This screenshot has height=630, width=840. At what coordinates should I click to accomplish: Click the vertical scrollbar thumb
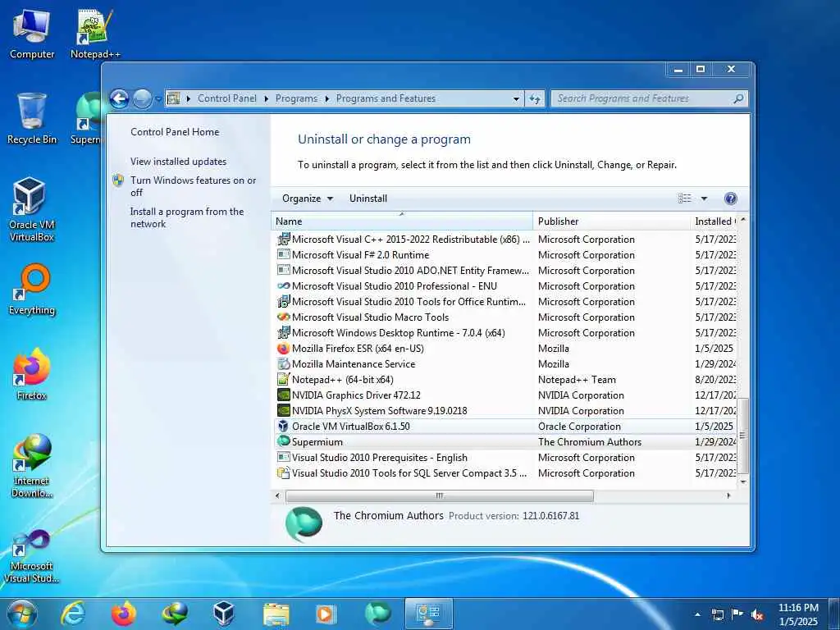(743, 436)
